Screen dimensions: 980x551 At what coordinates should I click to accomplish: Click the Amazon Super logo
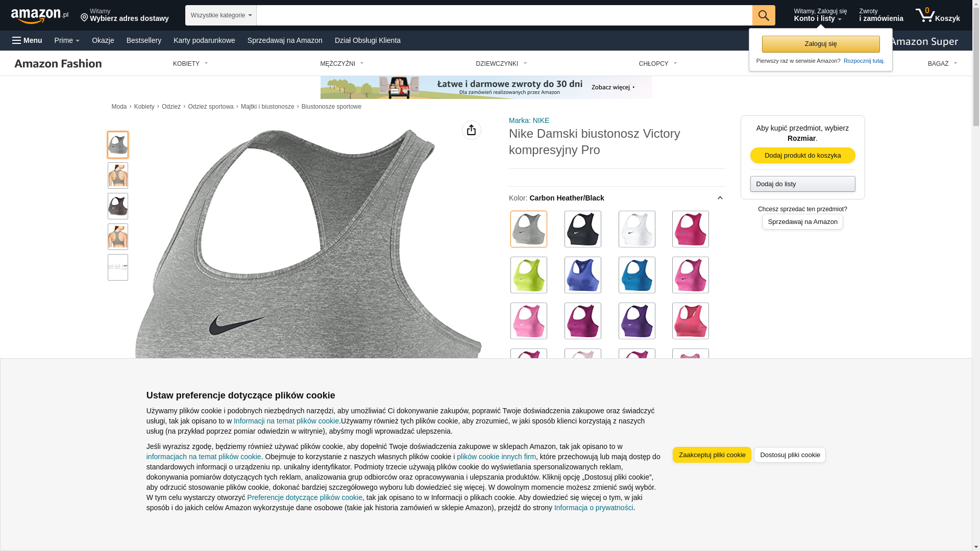[924, 42]
